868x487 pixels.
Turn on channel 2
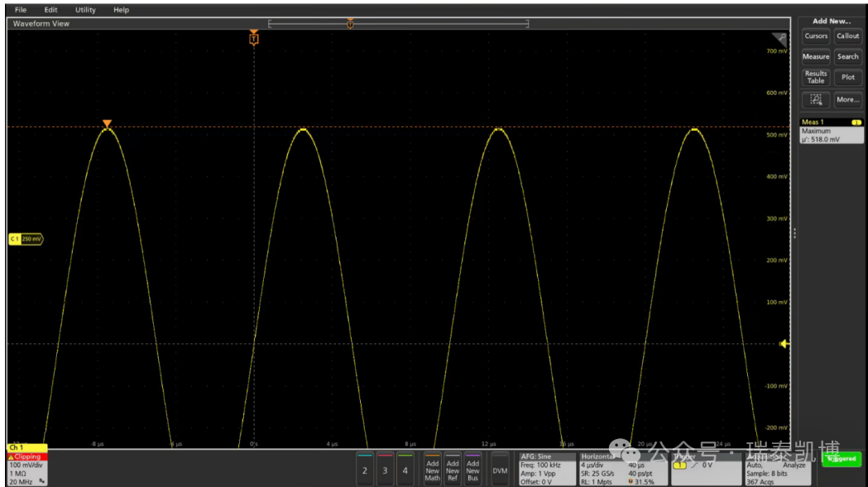click(365, 470)
